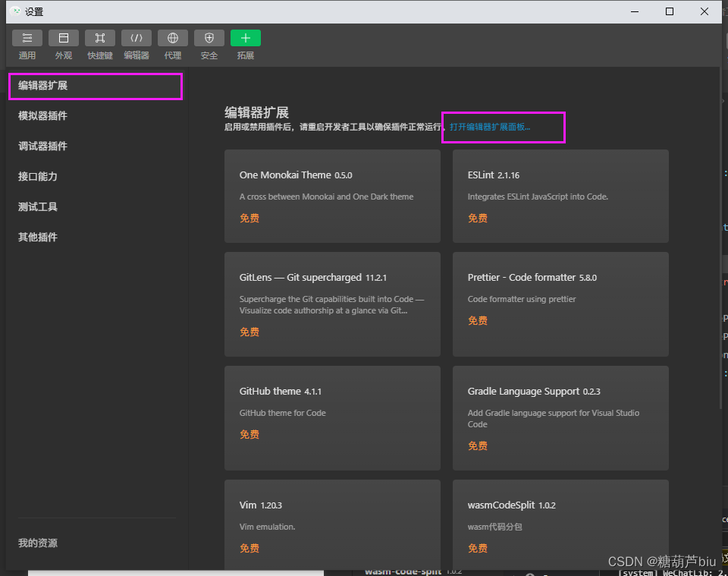
Task: Click 免费 under One Monokai Theme
Action: (249, 219)
